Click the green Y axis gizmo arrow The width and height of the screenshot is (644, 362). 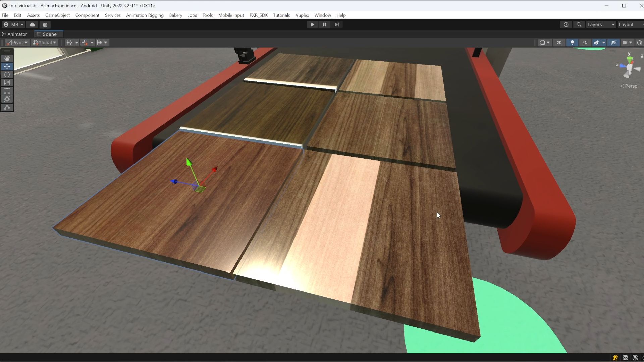tap(189, 163)
